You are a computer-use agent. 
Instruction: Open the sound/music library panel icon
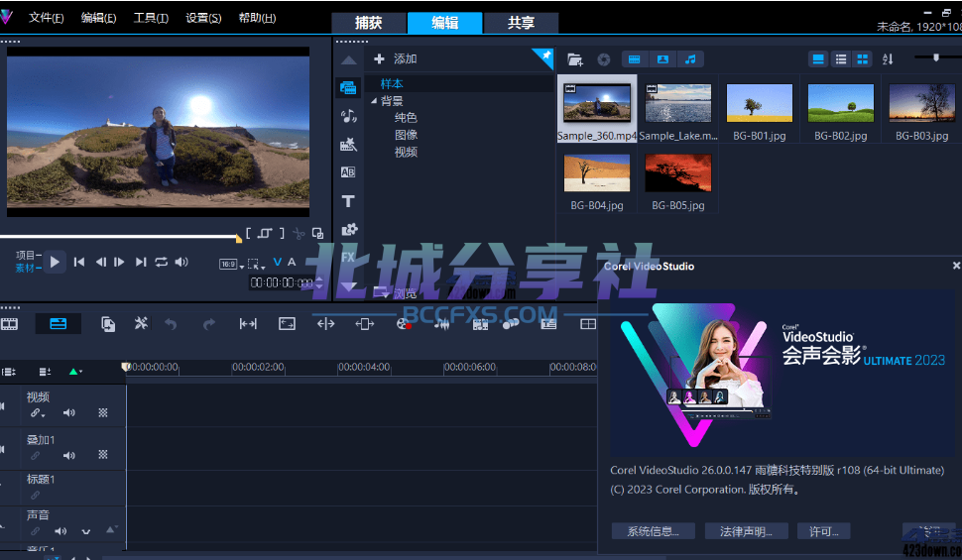click(x=348, y=116)
